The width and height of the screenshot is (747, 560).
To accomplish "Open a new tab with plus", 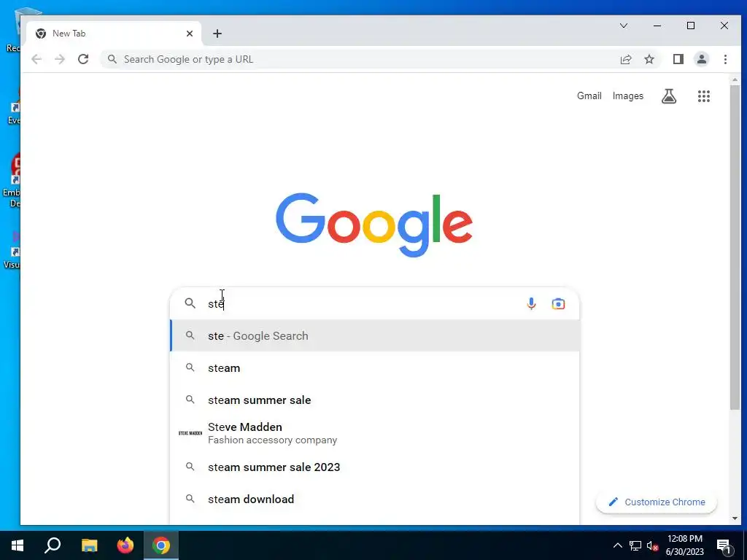I will (217, 34).
